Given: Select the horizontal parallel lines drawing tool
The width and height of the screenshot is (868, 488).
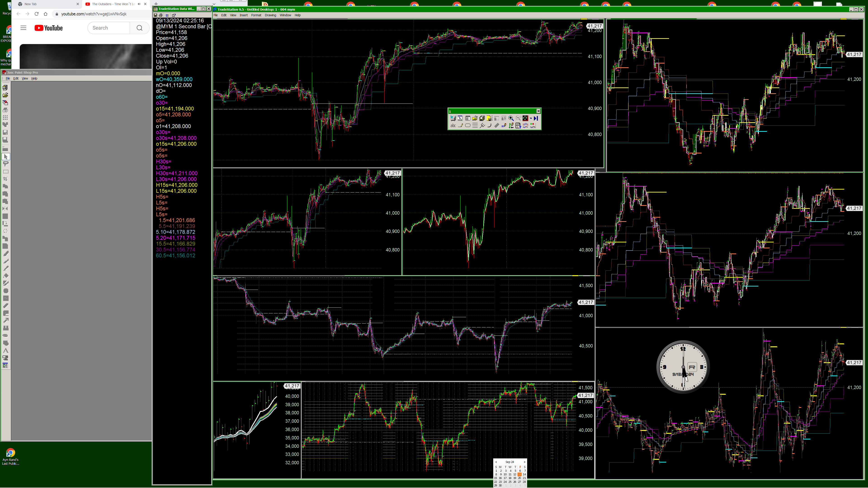Looking at the screenshot, I should tap(475, 126).
